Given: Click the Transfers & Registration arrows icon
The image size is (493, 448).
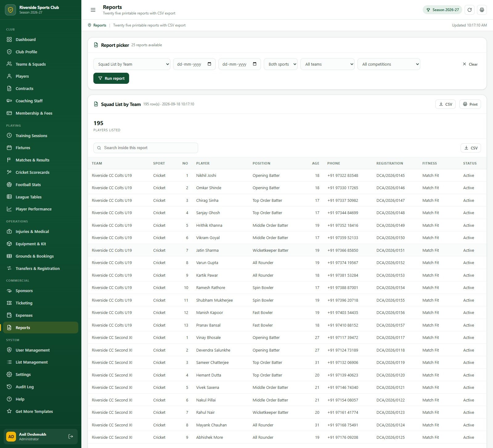Looking at the screenshot, I should pos(9,268).
